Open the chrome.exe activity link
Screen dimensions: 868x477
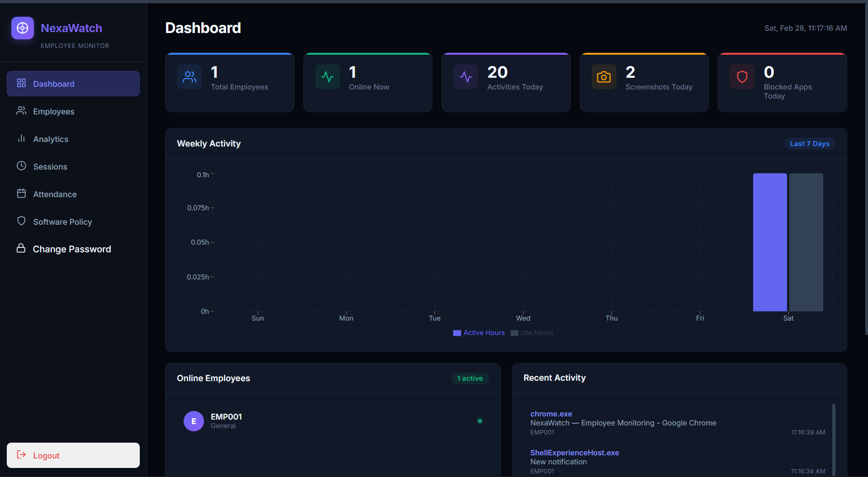[551, 413]
